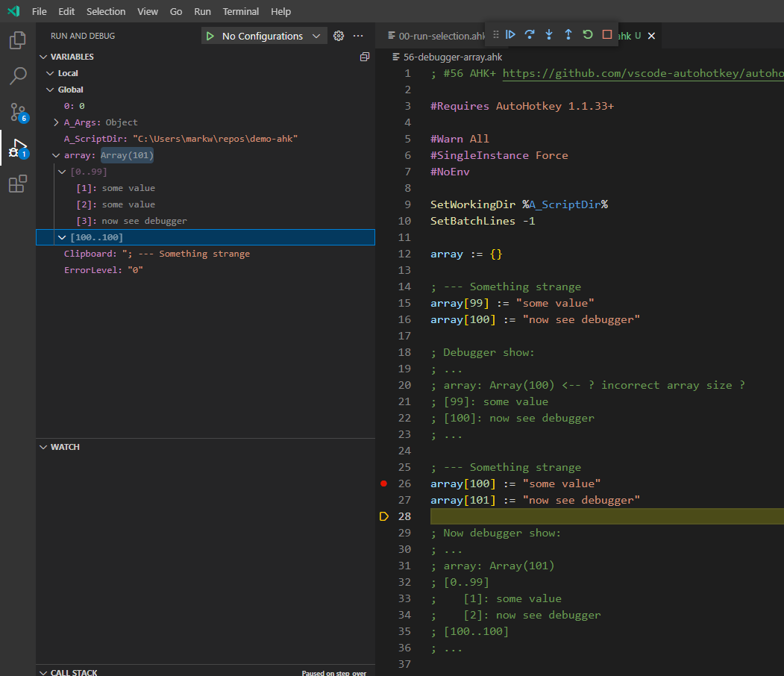
Task: Click Step Out debug button
Action: click(x=568, y=34)
